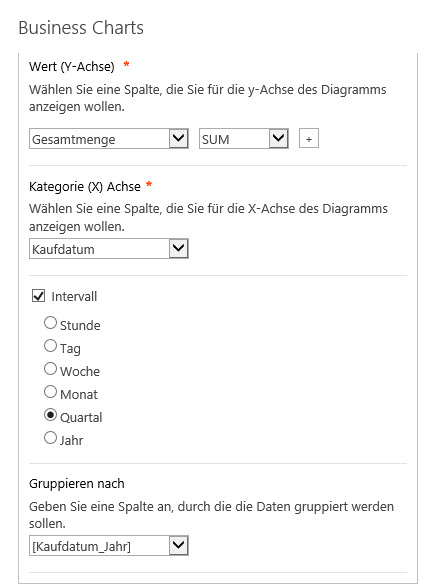Click the Kaufdatum dropdown arrow icon

click(178, 249)
